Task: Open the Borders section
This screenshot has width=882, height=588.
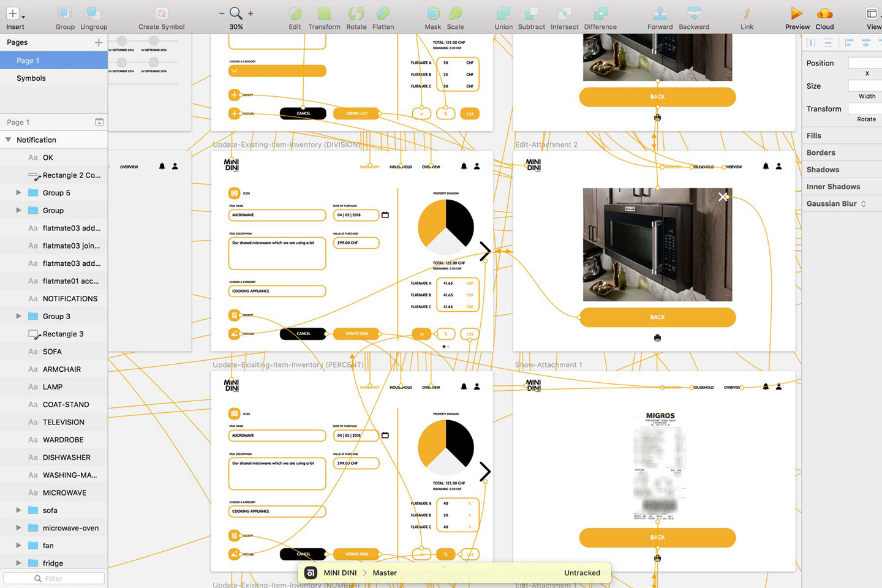Action: (x=821, y=153)
